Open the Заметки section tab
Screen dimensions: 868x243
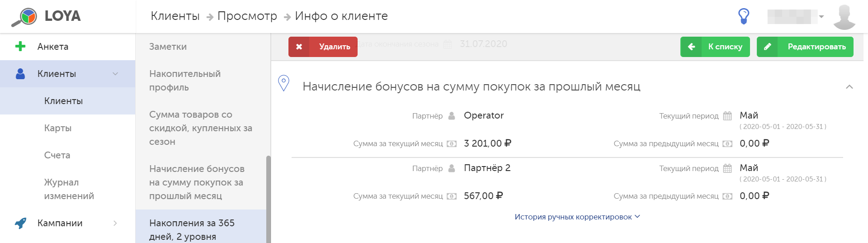coord(201,47)
